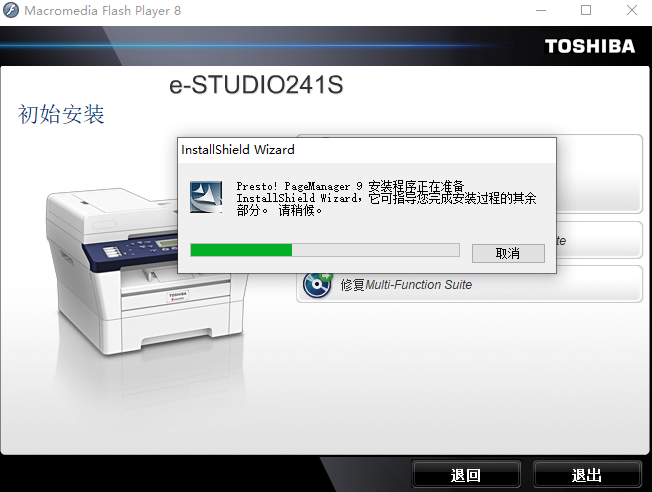Click the 请稍候 text in the dialog
Image resolution: width=652 pixels, height=492 pixels.
(x=299, y=210)
